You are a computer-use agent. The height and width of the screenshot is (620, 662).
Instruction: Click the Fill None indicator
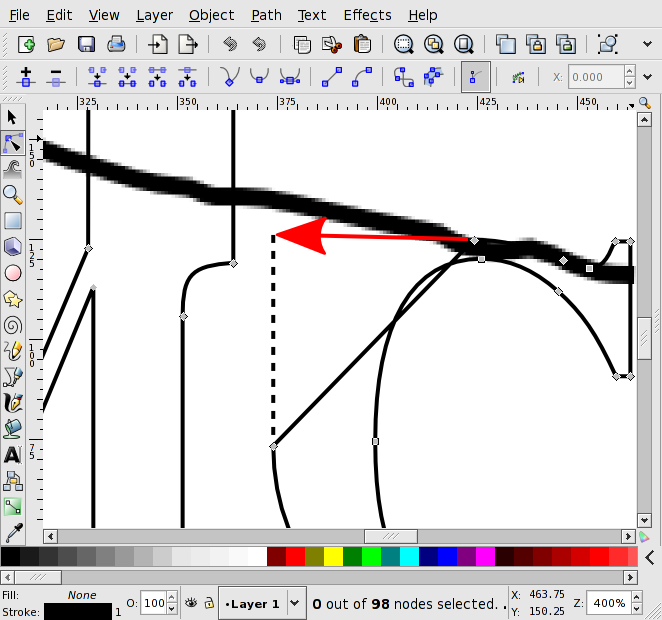click(x=82, y=595)
